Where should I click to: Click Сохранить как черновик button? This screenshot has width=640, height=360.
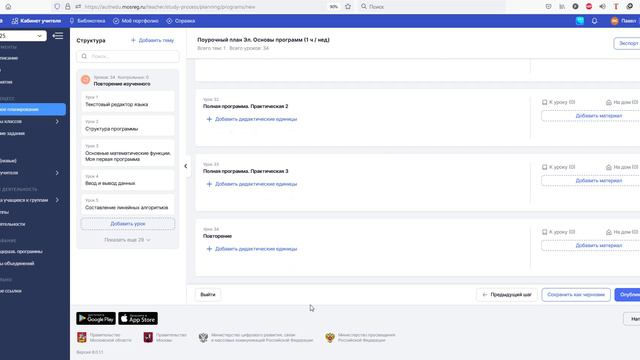coord(576,295)
